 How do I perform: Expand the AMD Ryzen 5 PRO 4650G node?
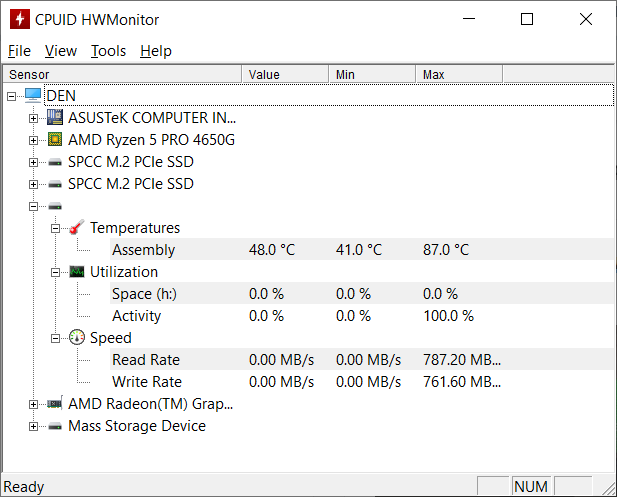click(33, 140)
